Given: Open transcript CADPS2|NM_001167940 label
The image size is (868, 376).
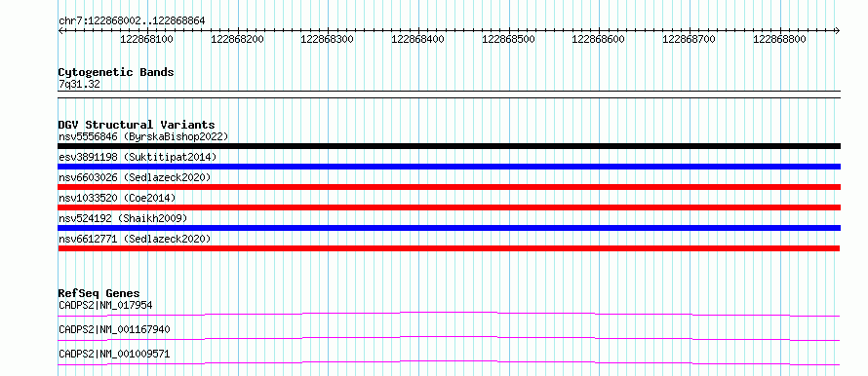Looking at the screenshot, I should coord(114,329).
